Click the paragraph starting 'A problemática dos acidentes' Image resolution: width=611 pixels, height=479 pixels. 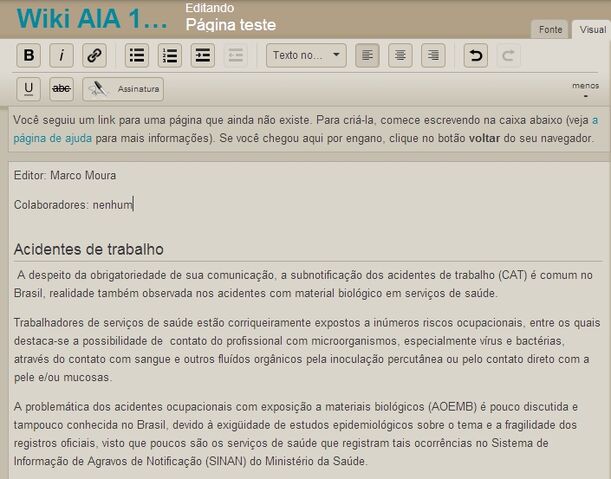point(296,434)
